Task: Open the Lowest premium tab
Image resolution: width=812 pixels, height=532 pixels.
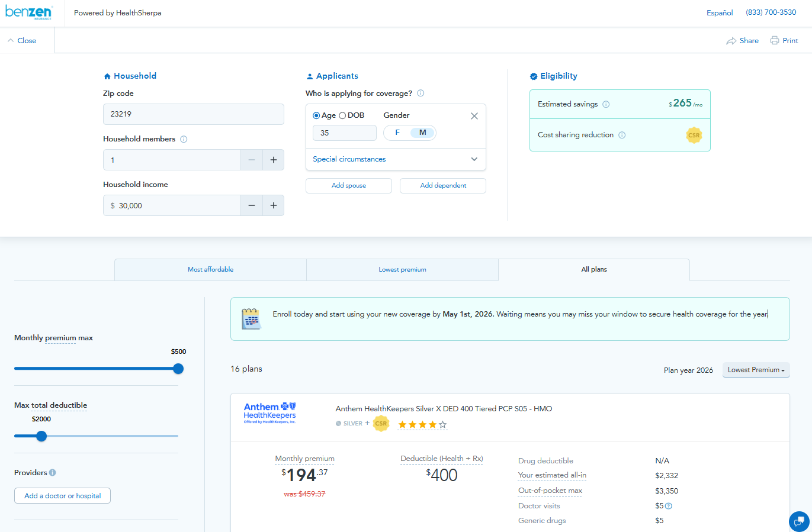Action: click(402, 269)
